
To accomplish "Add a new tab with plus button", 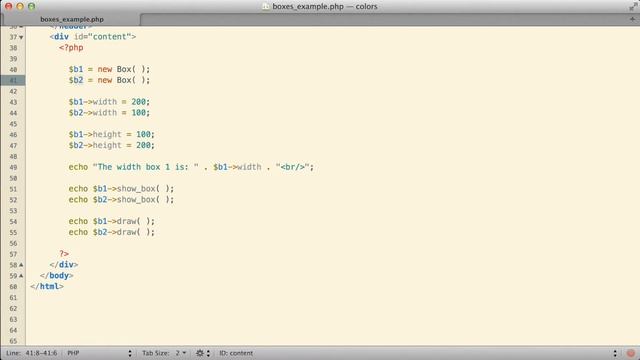I will [x=632, y=19].
